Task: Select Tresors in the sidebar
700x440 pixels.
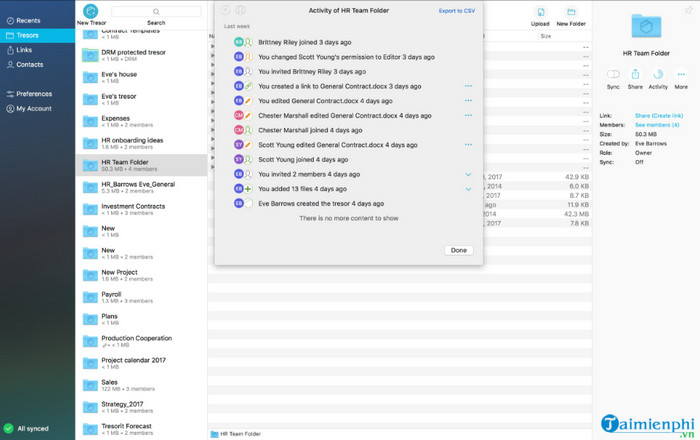Action: coord(38,35)
